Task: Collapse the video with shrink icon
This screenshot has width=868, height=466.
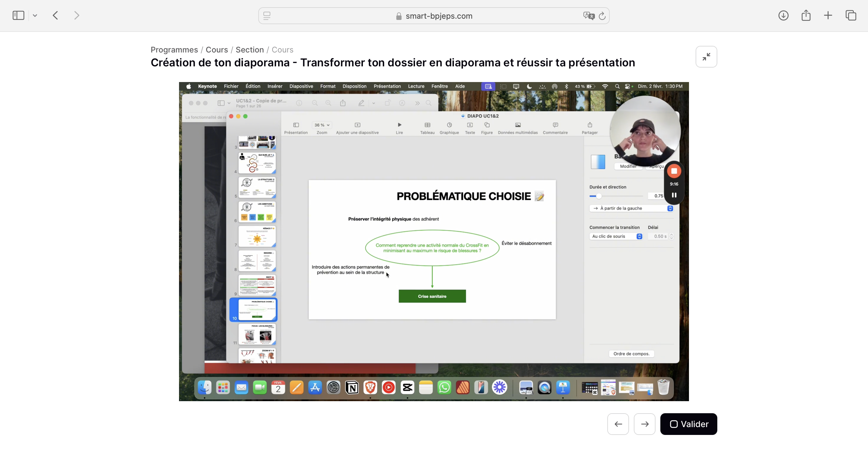Action: click(x=706, y=57)
